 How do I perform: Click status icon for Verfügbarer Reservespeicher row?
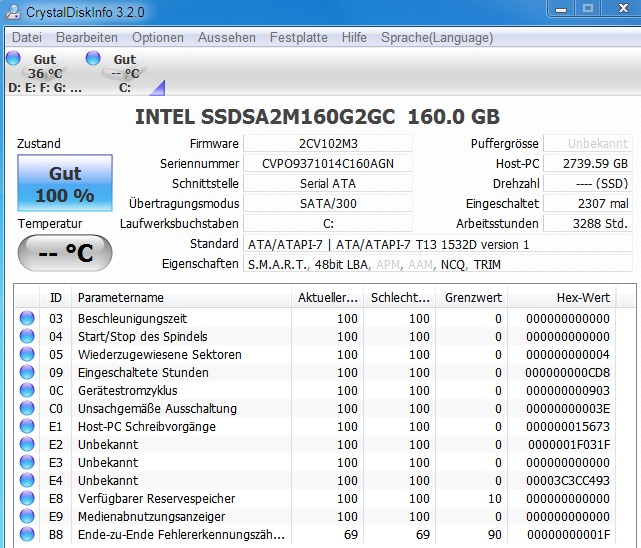(27, 498)
